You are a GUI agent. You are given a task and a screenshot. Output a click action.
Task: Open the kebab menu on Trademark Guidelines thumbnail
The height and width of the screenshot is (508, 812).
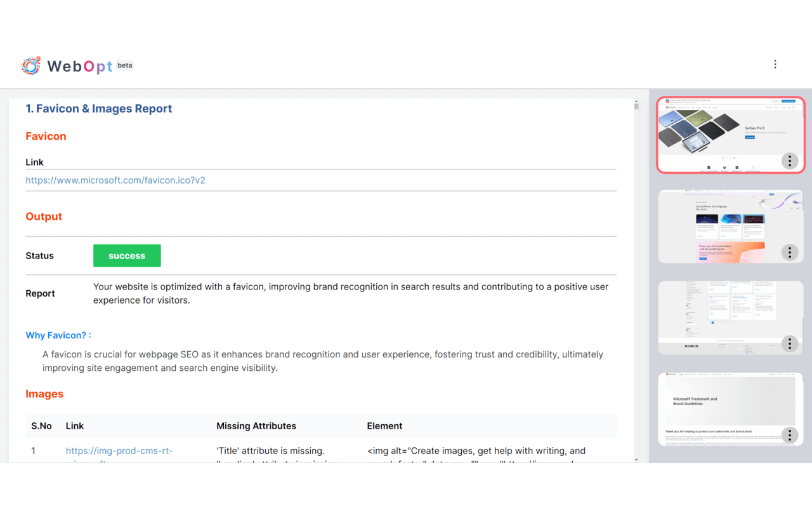click(789, 435)
